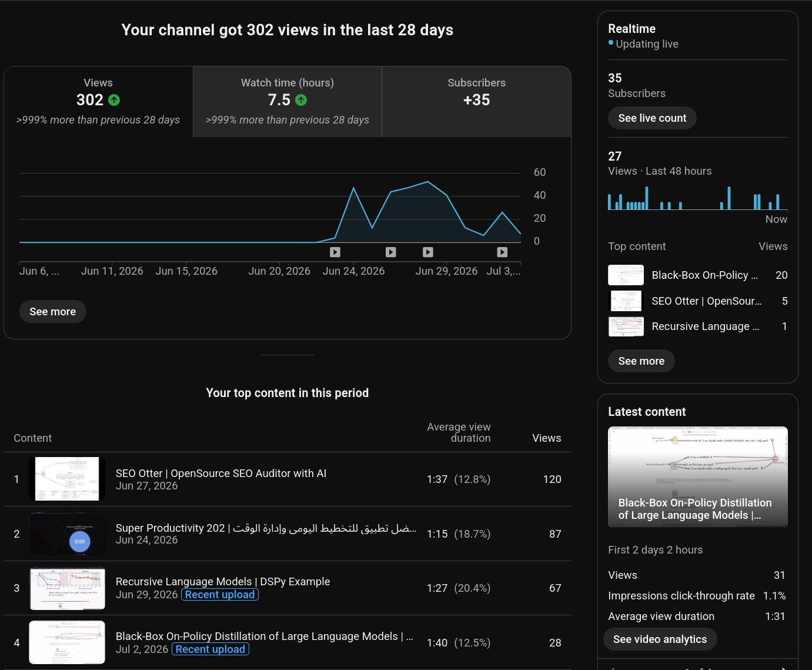The height and width of the screenshot is (670, 812).
Task: Click the green up arrow beside 302 views
Action: 114,100
